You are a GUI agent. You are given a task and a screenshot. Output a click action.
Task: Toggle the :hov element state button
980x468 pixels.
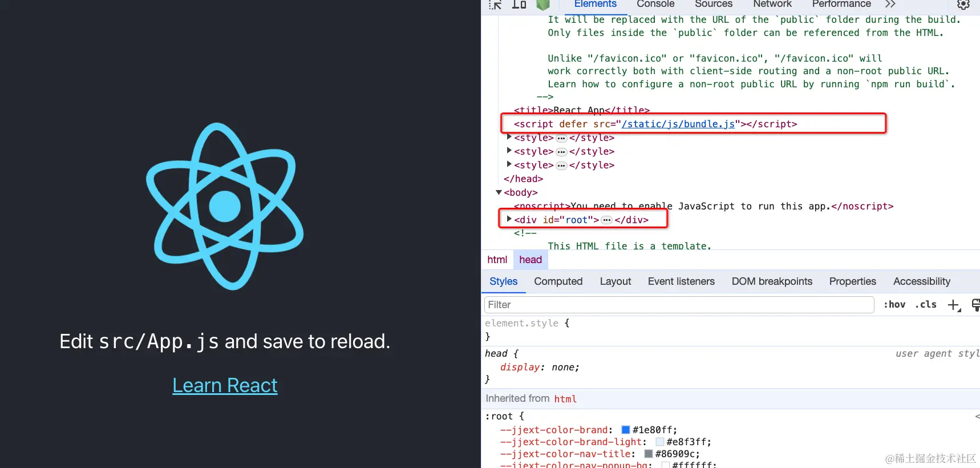[894, 305]
